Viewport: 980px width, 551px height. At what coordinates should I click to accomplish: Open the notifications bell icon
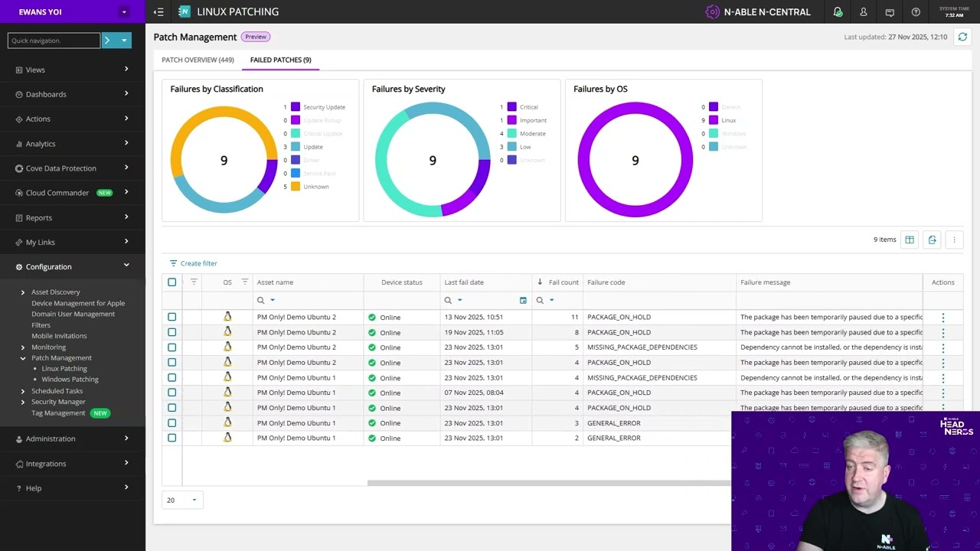click(x=838, y=12)
